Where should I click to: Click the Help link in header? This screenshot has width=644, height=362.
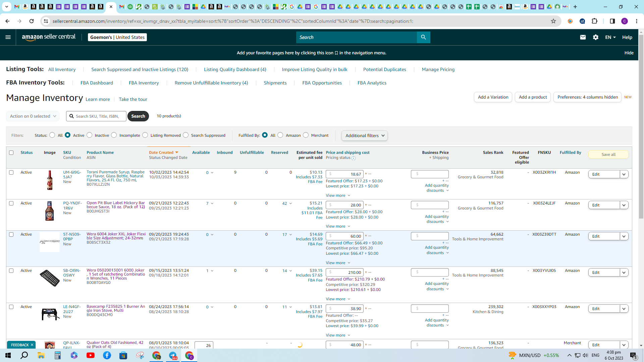coord(627,37)
